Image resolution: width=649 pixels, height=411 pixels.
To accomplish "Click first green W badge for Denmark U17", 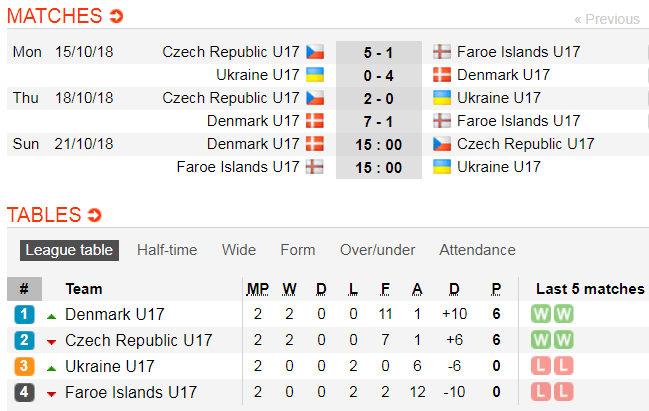I will pos(541,314).
